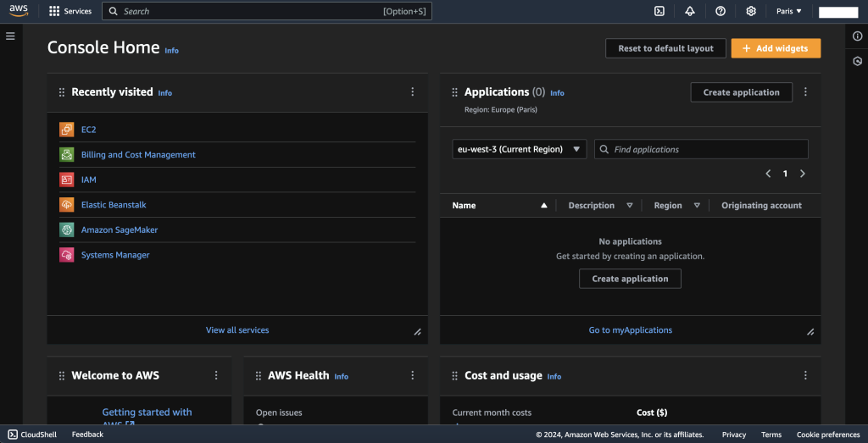This screenshot has width=868, height=443.
Task: Click Info next to AWS Health
Action: tap(342, 377)
